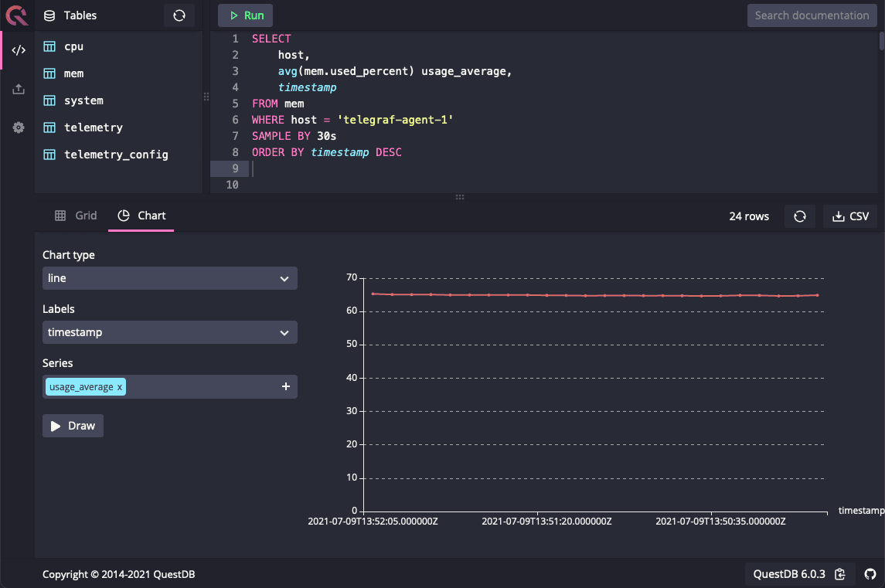Viewport: 885px width, 588px height.
Task: Select the Chart tab
Action: 142,216
